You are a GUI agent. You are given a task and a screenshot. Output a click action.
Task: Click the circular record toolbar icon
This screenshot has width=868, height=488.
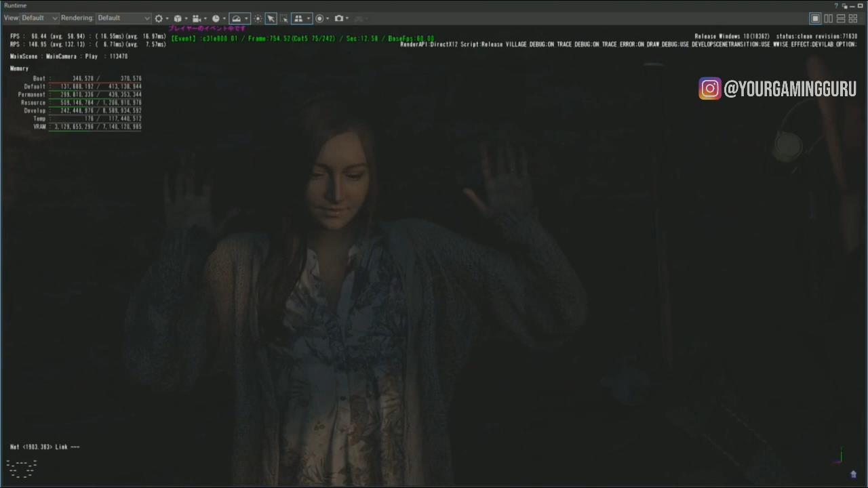coord(319,18)
